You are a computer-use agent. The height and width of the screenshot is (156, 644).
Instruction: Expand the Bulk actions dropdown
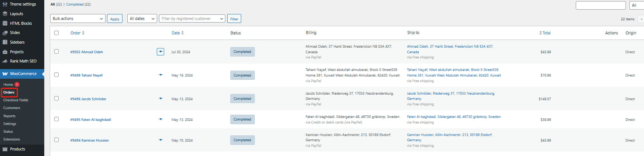click(x=78, y=18)
